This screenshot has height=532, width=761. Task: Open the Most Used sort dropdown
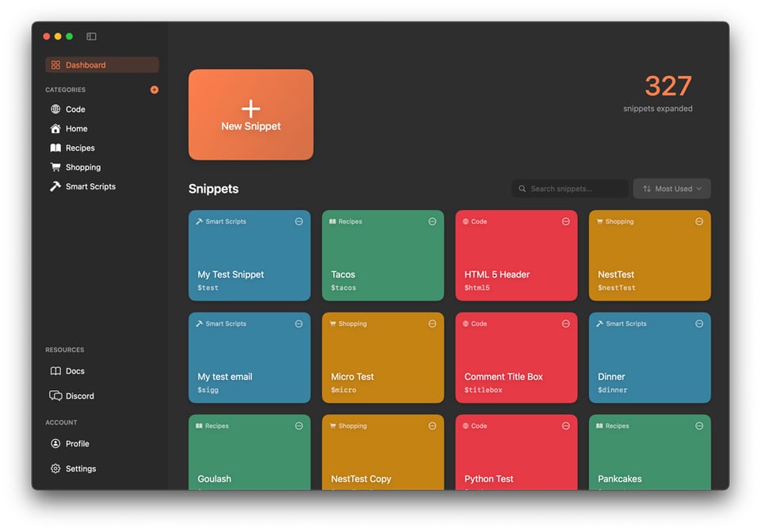tap(671, 188)
